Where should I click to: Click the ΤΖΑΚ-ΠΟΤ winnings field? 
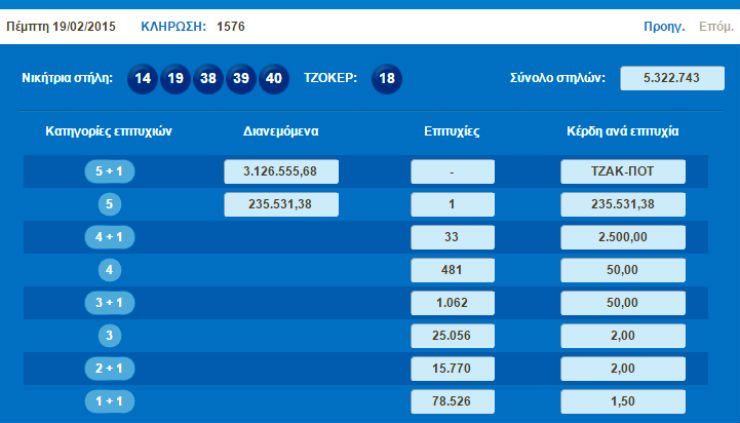pos(623,172)
